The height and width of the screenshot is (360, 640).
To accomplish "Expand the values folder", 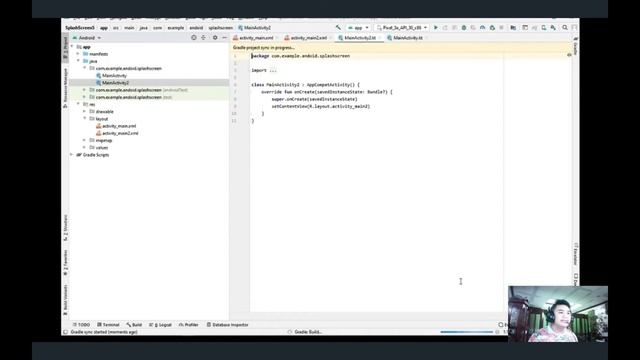I will click(85, 147).
